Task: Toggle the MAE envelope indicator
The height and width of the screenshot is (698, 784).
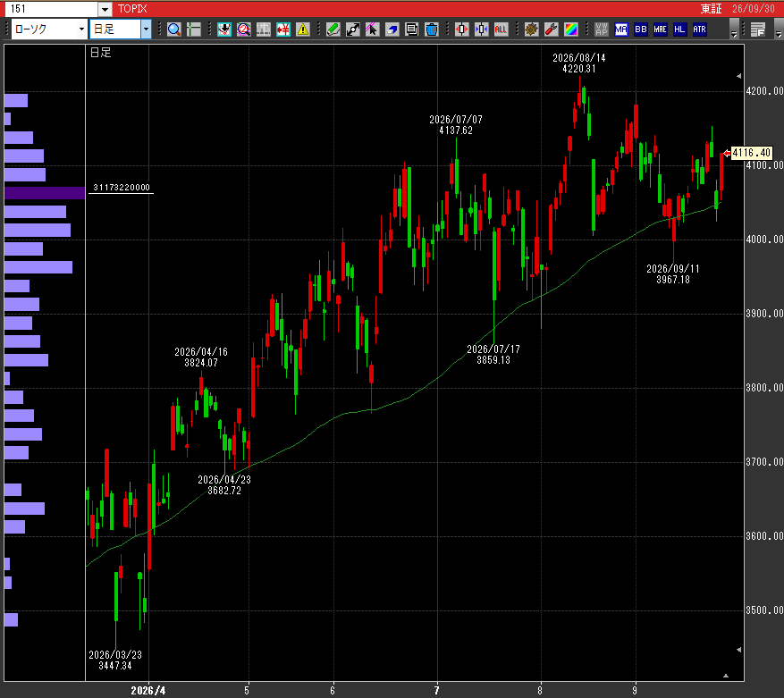Action: tap(660, 29)
